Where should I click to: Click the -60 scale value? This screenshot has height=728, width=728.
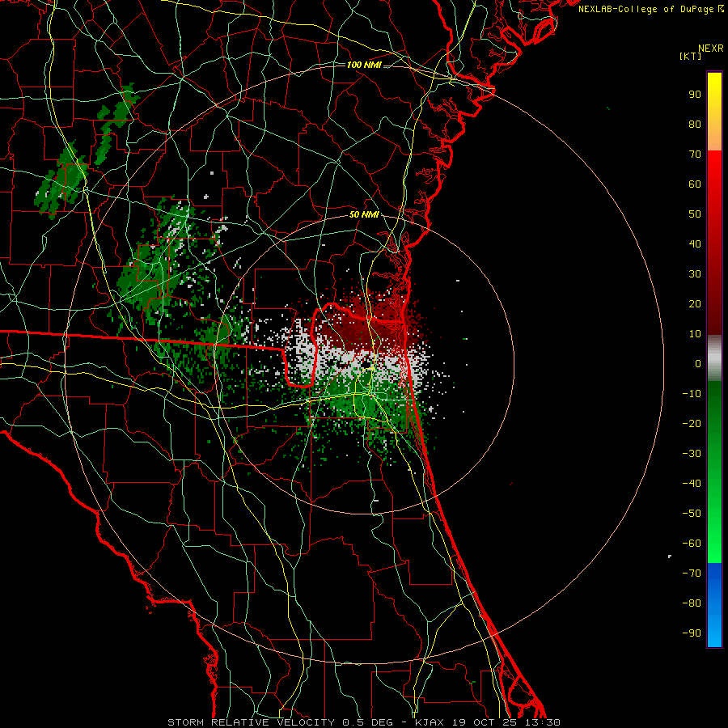692,544
